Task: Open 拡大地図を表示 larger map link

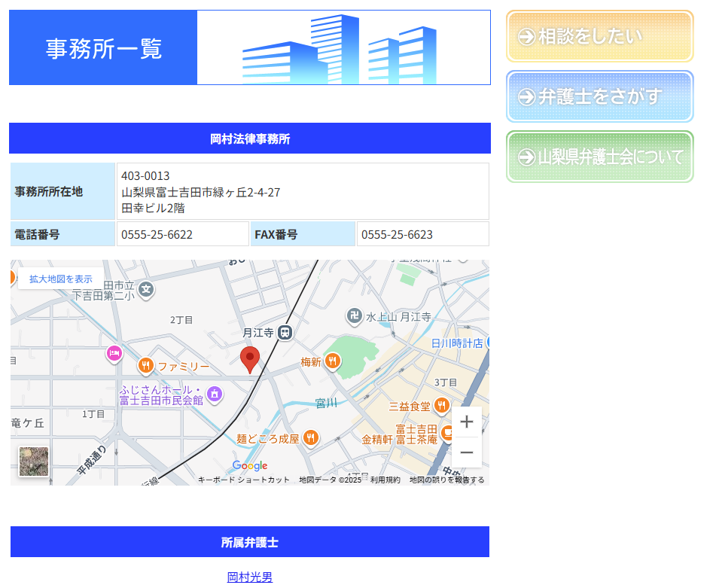Action: (61, 279)
